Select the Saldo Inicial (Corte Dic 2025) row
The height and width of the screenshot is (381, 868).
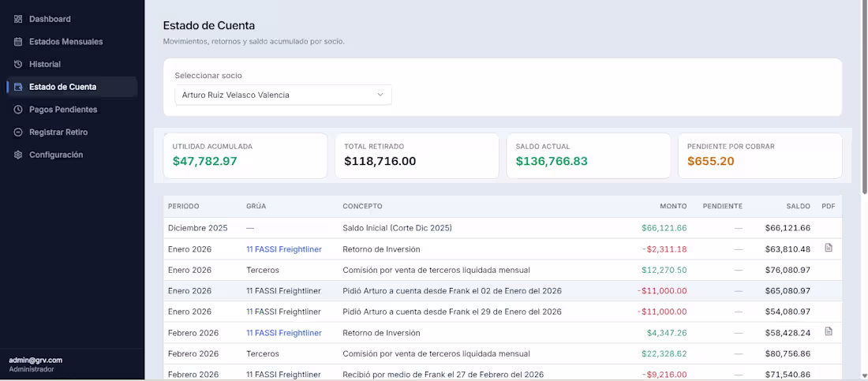[503, 228]
